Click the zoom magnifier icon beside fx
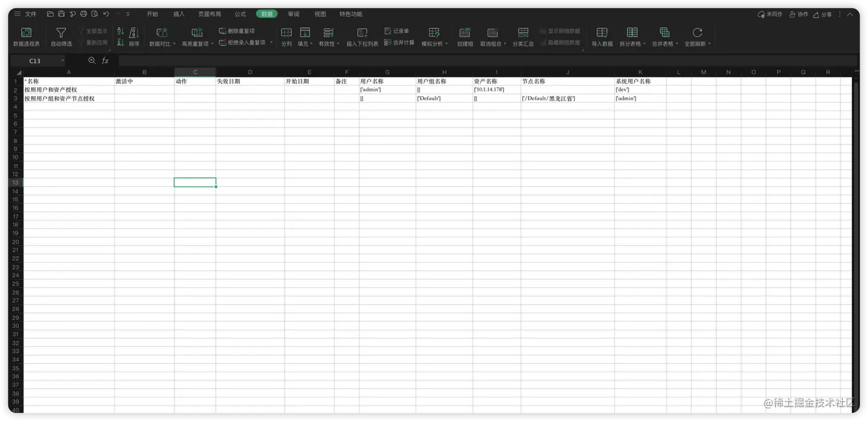Screen dimensions: 868x421 point(92,60)
